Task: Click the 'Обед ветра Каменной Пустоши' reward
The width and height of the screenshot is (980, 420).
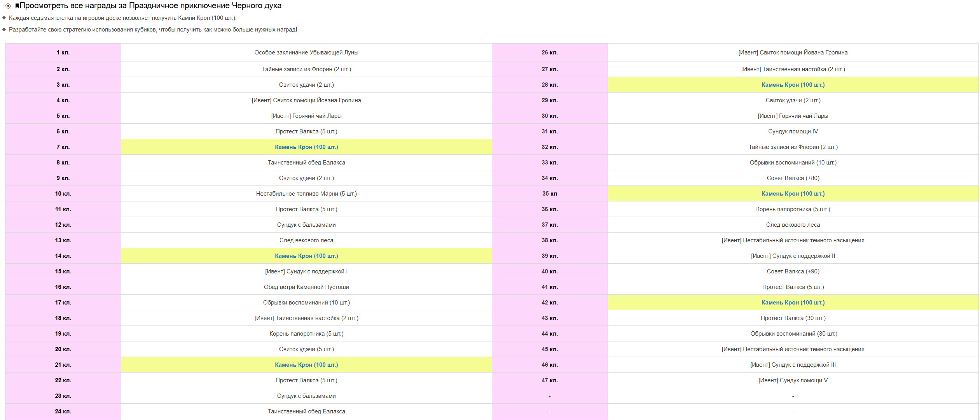Action: click(x=306, y=287)
